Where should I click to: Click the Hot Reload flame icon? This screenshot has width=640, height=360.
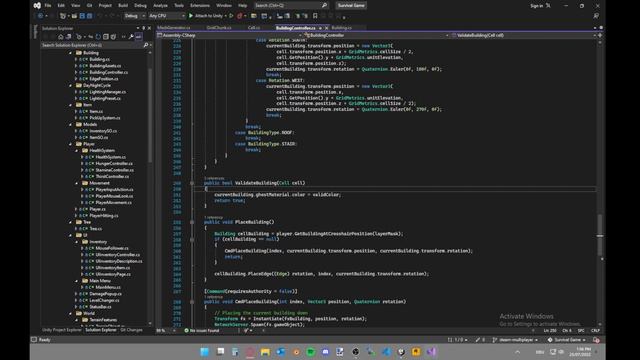point(239,16)
